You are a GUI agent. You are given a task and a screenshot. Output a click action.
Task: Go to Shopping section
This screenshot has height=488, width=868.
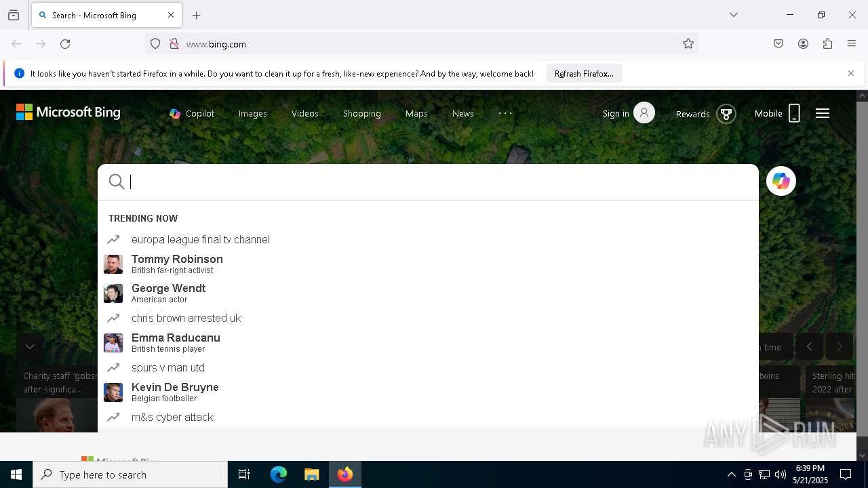tap(362, 113)
